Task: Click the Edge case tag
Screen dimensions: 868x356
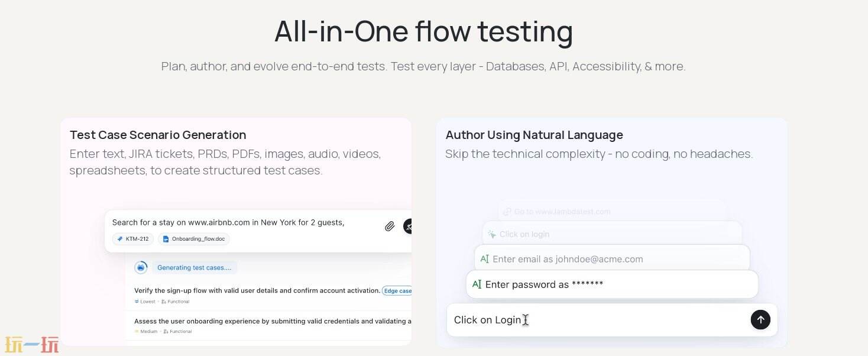Action: [397, 290]
